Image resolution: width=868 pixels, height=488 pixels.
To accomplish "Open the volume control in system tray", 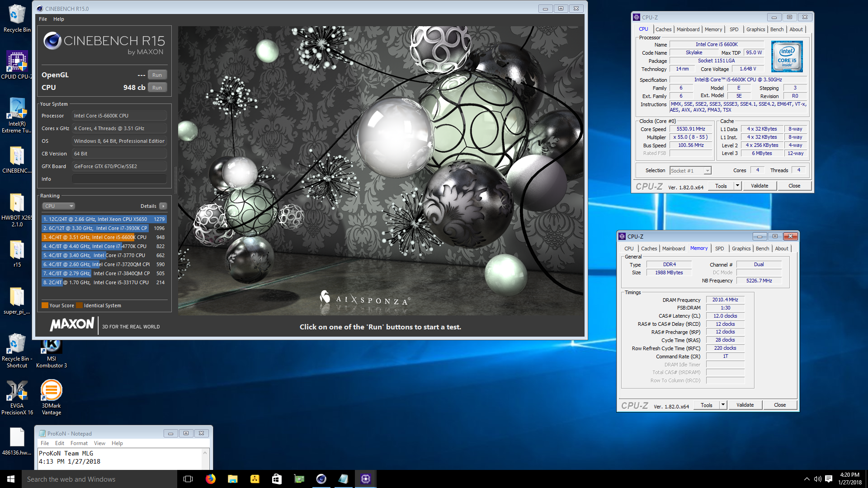I will tap(817, 479).
